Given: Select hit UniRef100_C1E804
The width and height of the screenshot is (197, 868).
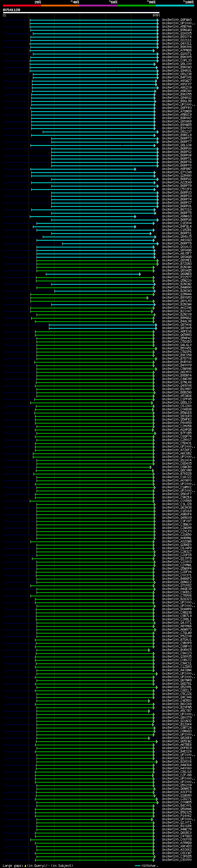Looking at the screenshot, I should coord(177,223).
